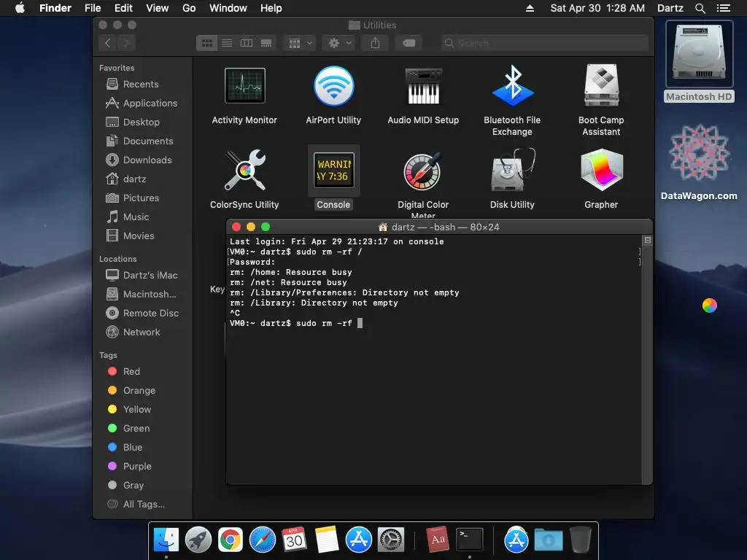Open the Help menu
The height and width of the screenshot is (560, 747).
coord(271,8)
